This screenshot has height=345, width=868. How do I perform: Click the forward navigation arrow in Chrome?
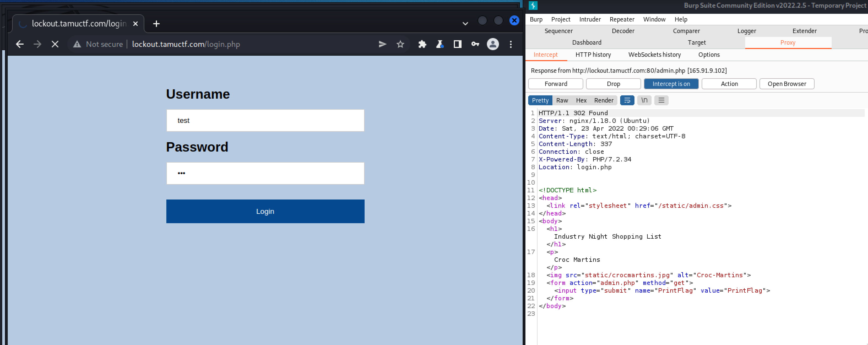pyautogui.click(x=37, y=44)
